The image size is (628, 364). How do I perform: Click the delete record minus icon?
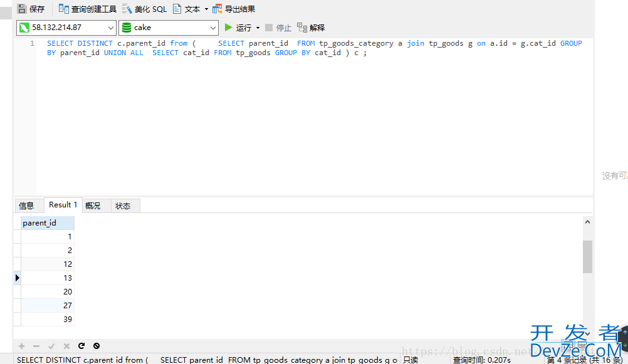36,346
